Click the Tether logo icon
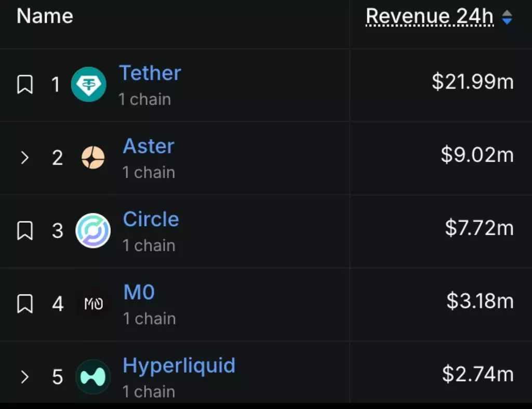The width and height of the screenshot is (532, 409). point(88,85)
